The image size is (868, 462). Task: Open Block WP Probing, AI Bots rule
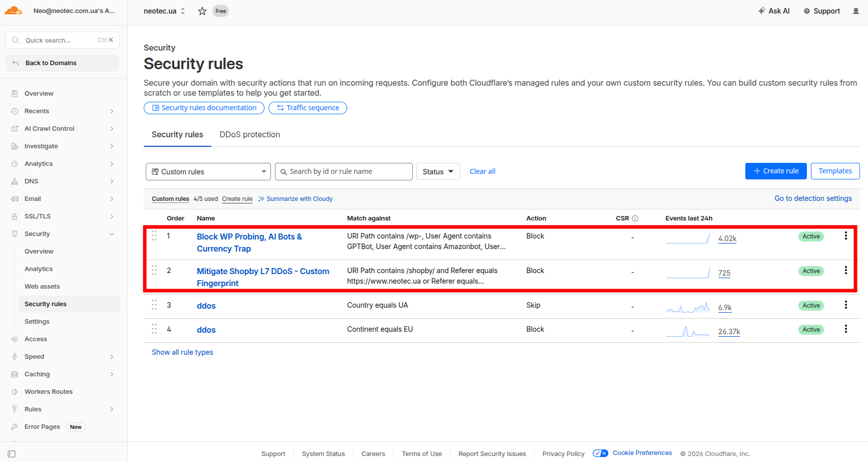click(x=249, y=243)
